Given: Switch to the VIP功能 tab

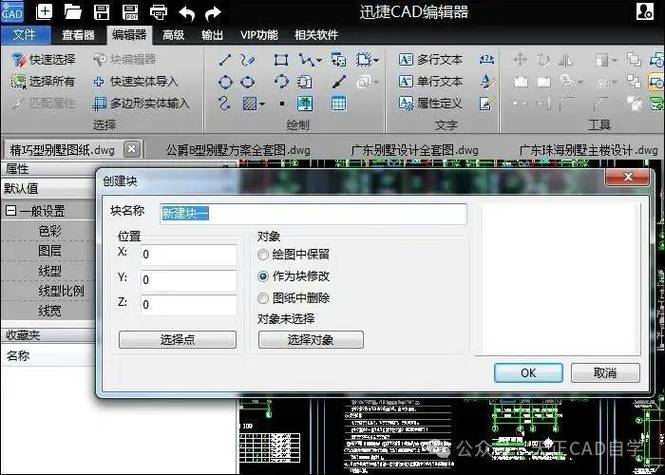Looking at the screenshot, I should point(259,35).
